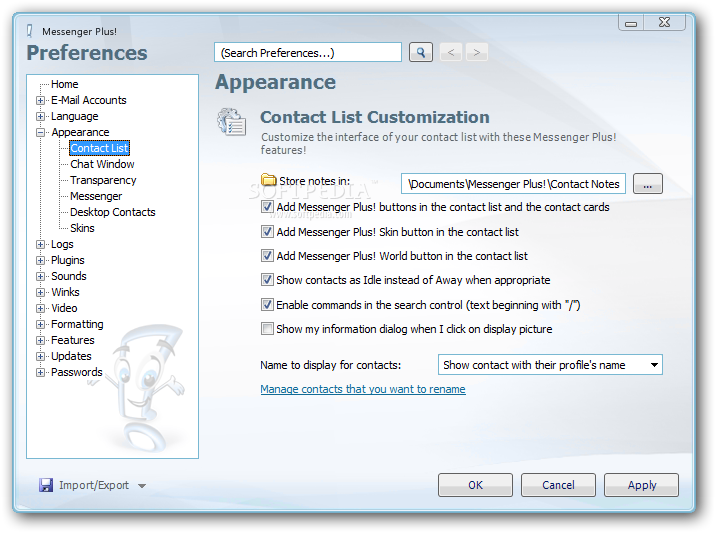Select the Logs tree item label

coord(62,244)
